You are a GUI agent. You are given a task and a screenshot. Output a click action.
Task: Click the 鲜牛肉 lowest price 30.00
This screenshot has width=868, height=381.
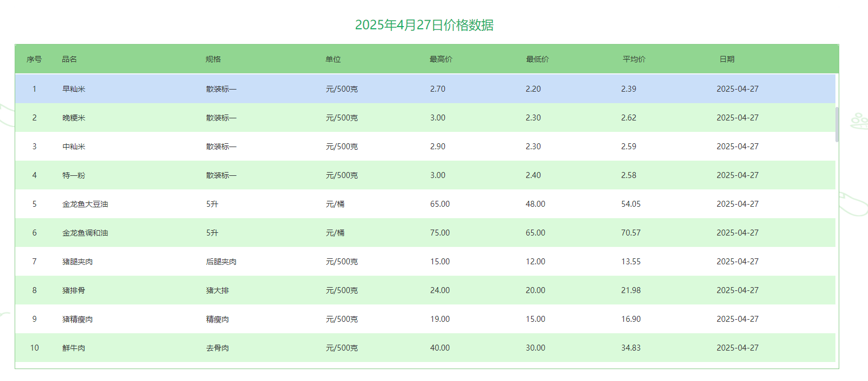tap(535, 348)
